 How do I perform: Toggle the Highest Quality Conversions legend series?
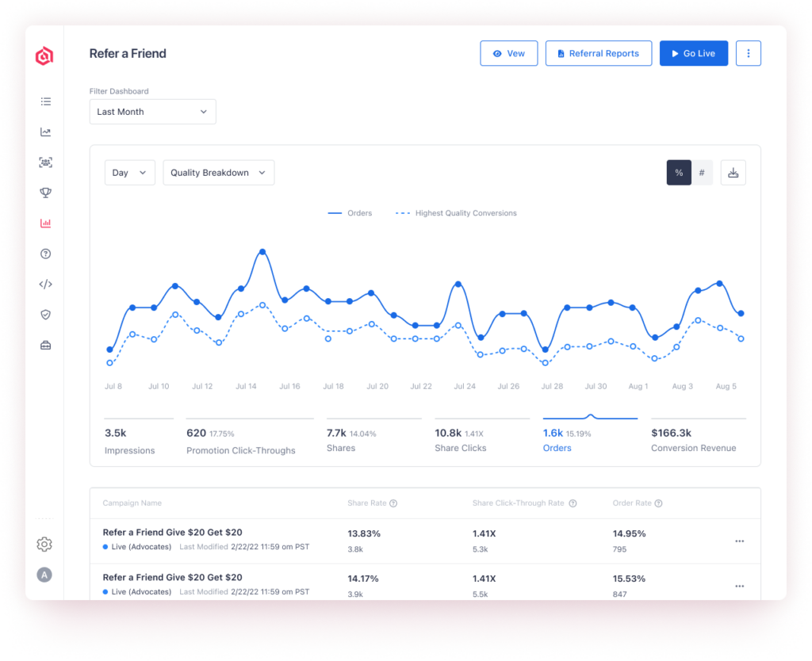[456, 213]
